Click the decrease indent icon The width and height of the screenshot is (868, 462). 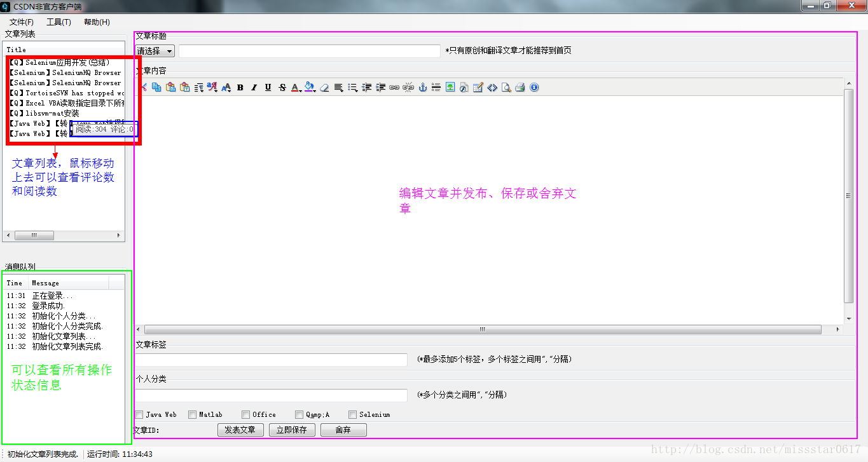[x=367, y=87]
